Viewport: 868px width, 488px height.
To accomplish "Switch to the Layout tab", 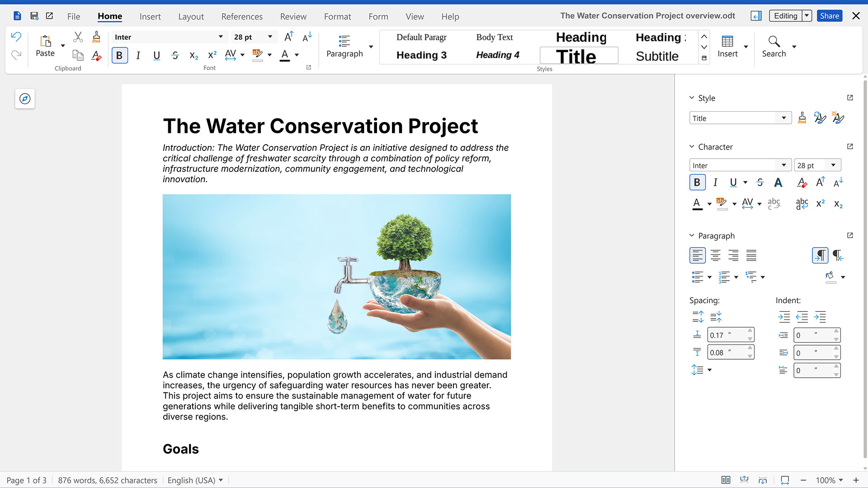I will [191, 16].
